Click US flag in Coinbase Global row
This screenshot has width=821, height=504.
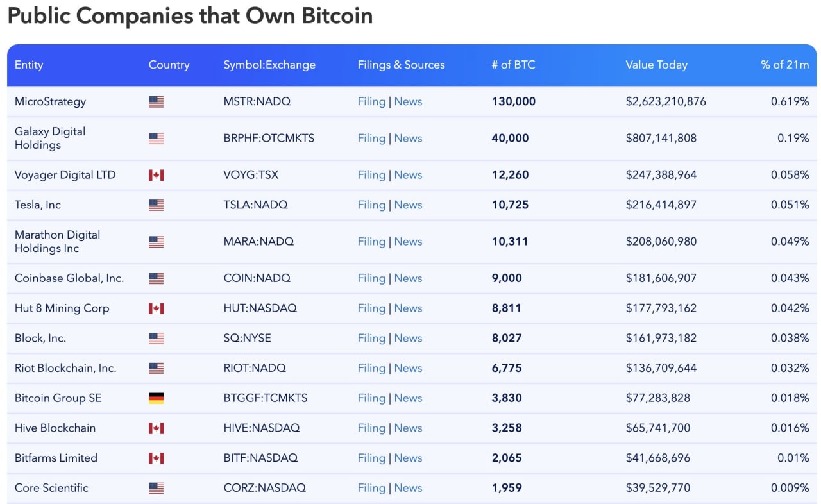click(x=156, y=278)
